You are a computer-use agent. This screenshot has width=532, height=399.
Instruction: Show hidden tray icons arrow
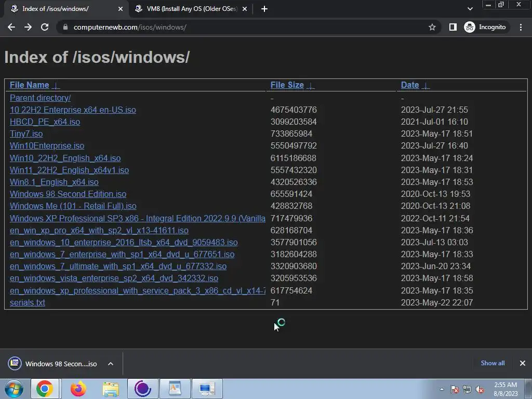tap(442, 389)
